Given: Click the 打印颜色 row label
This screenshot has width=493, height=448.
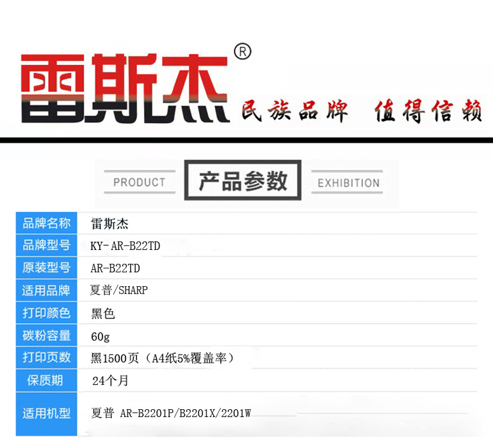Looking at the screenshot, I should [47, 313].
